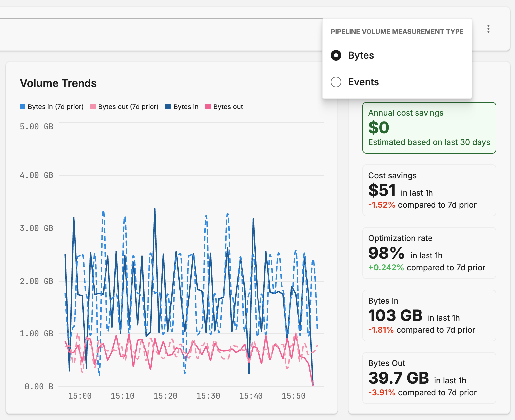Hide the Bytes in (7d prior) series label
The image size is (515, 420).
pyautogui.click(x=56, y=107)
